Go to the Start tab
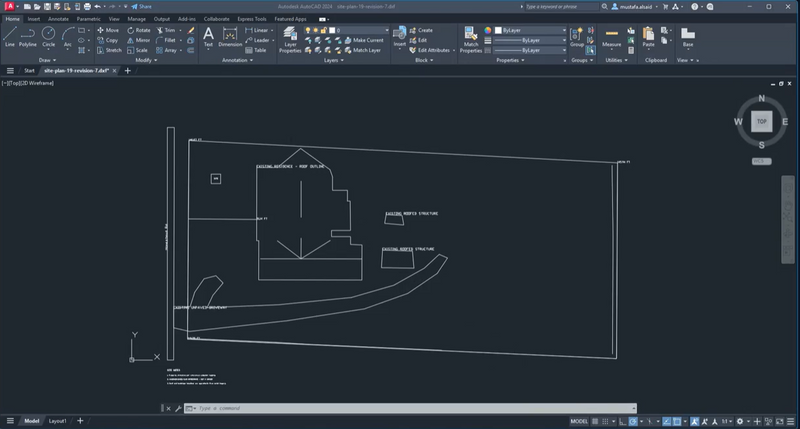The width and height of the screenshot is (800, 429). click(x=29, y=70)
